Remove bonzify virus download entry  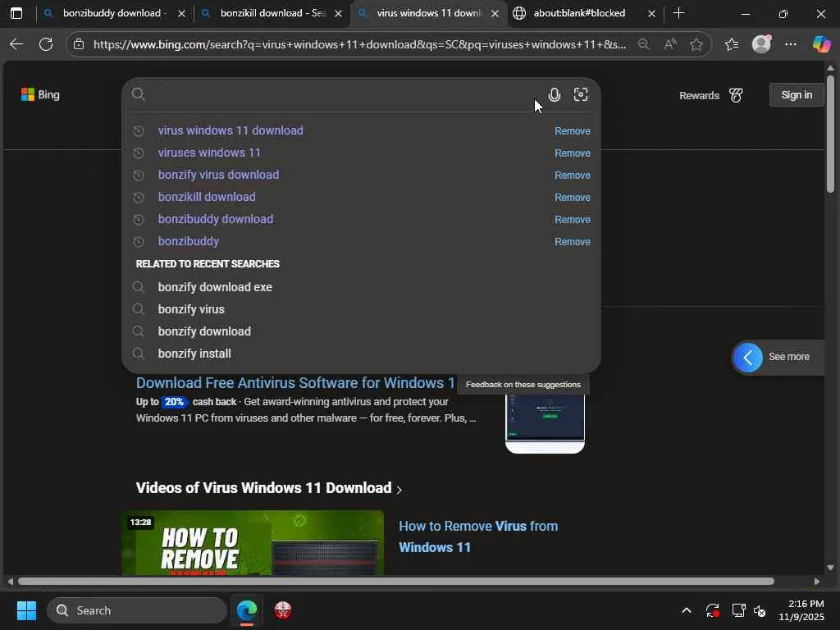(x=572, y=176)
